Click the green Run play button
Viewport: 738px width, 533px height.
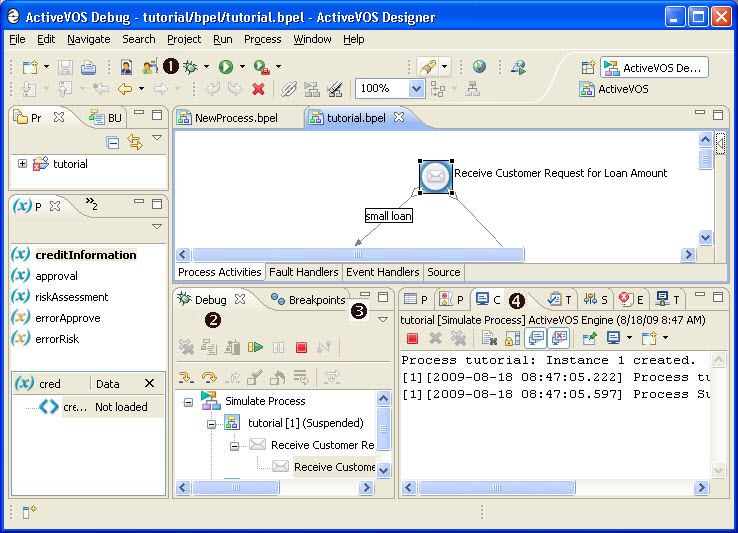[x=226, y=67]
